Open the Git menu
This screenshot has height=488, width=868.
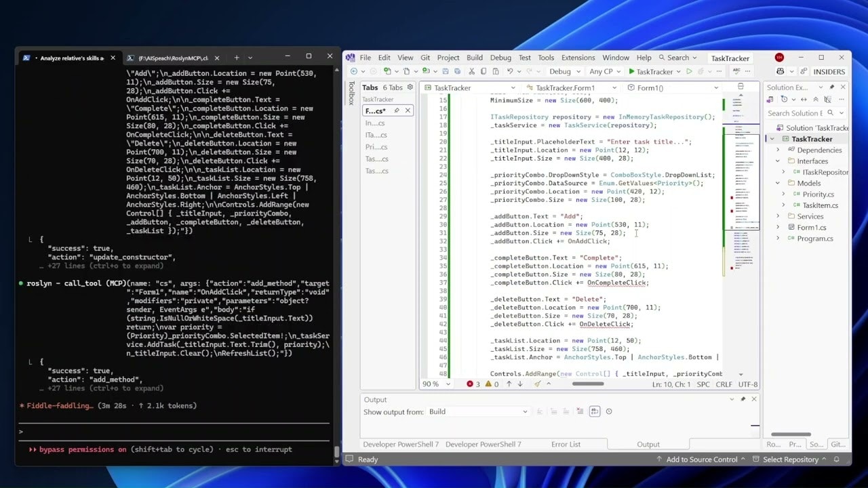(x=425, y=57)
